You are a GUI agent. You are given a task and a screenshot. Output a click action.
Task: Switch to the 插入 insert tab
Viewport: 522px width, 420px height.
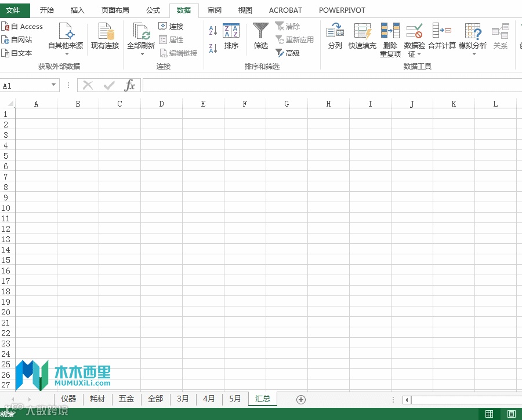click(x=78, y=10)
